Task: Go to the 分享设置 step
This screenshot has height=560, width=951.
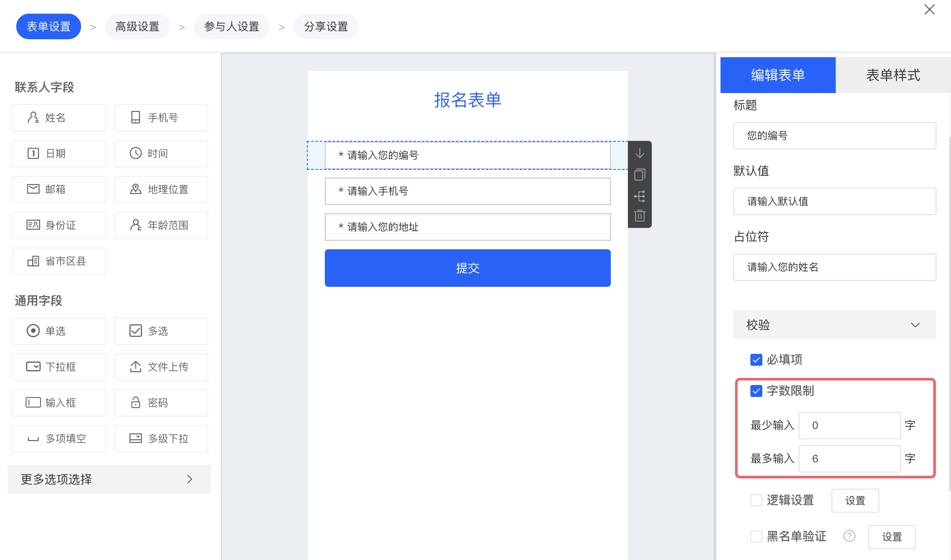Action: coord(326,26)
